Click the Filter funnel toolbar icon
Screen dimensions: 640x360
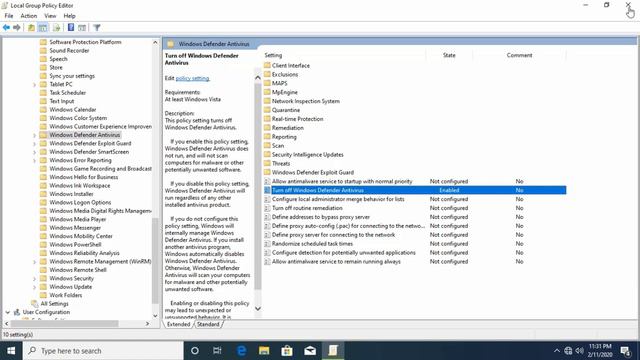coord(97,27)
